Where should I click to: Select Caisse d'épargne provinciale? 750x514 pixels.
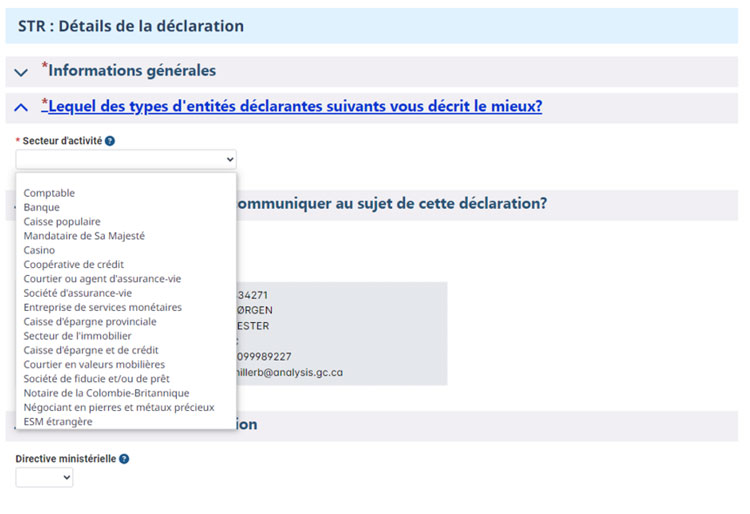click(90, 322)
